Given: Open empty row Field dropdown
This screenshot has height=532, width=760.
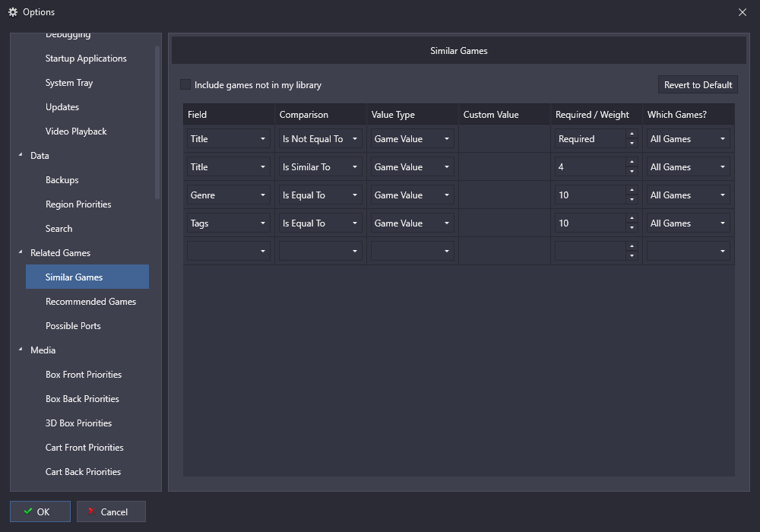Looking at the screenshot, I should point(228,251).
